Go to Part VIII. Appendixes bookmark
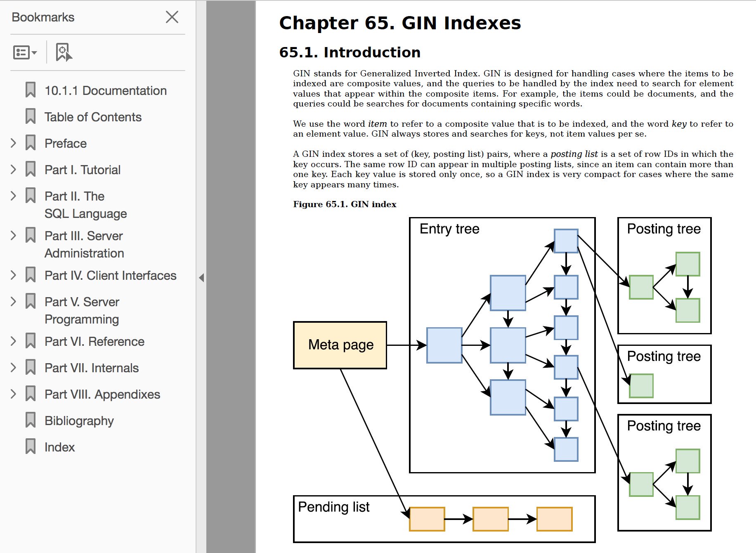The width and height of the screenshot is (756, 553). (x=102, y=395)
